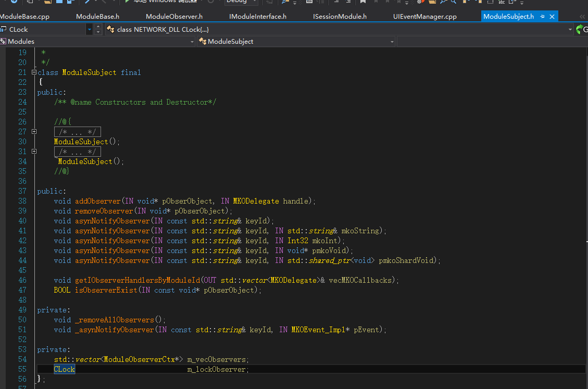The image size is (588, 389).
Task: Click the handle parameter on line 38
Action: (x=295, y=201)
